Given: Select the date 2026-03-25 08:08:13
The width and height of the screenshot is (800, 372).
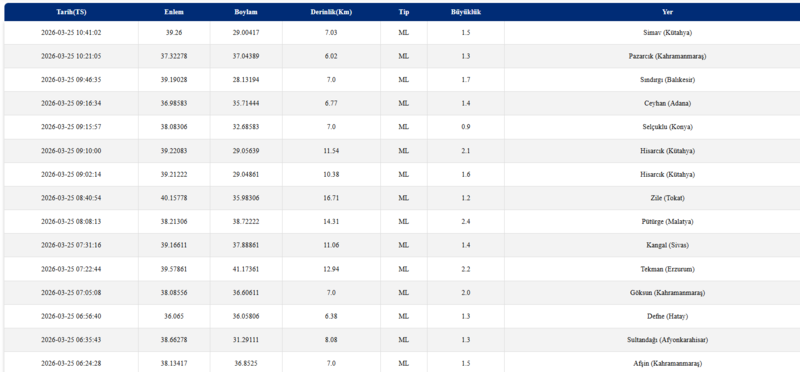Looking at the screenshot, I should click(x=71, y=222).
